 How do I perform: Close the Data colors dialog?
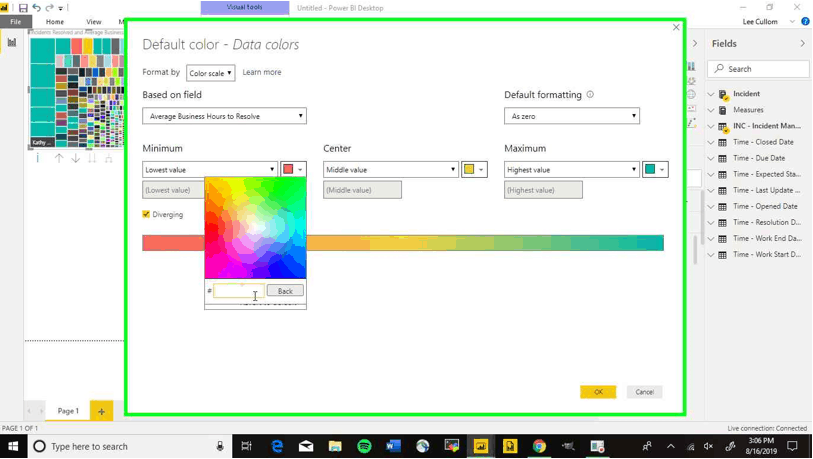[676, 27]
